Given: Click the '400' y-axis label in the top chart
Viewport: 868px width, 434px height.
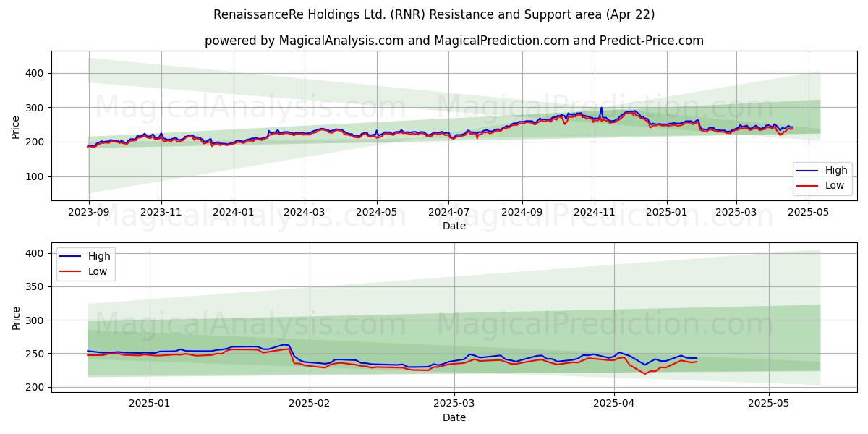Looking at the screenshot, I should coord(36,73).
